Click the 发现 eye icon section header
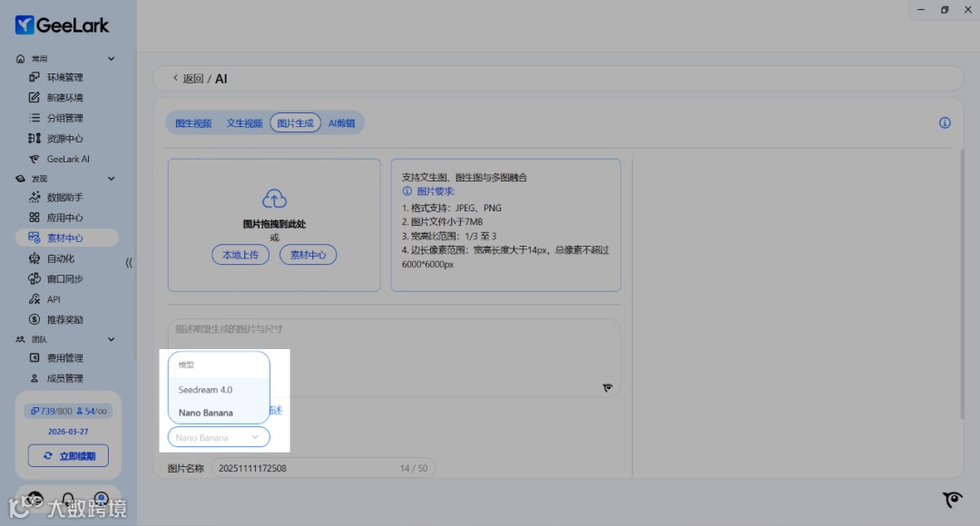This screenshot has width=980, height=526. click(x=21, y=179)
